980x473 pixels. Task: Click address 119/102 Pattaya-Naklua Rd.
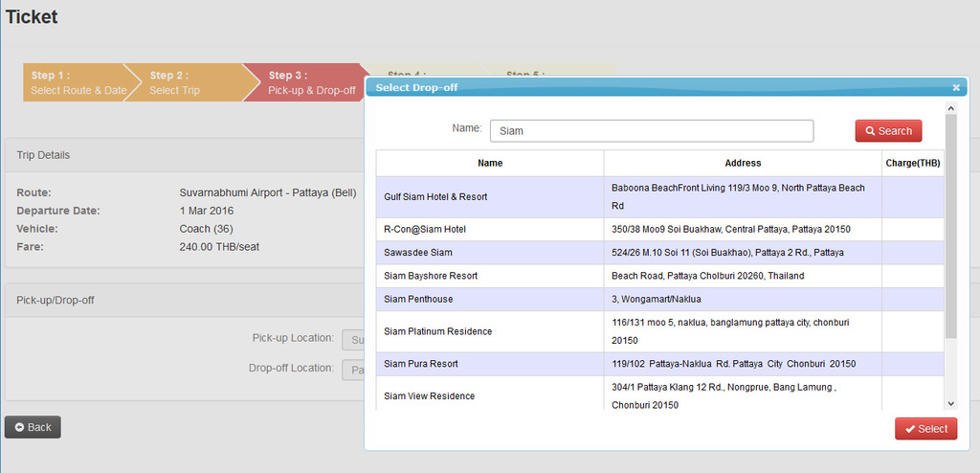click(733, 364)
